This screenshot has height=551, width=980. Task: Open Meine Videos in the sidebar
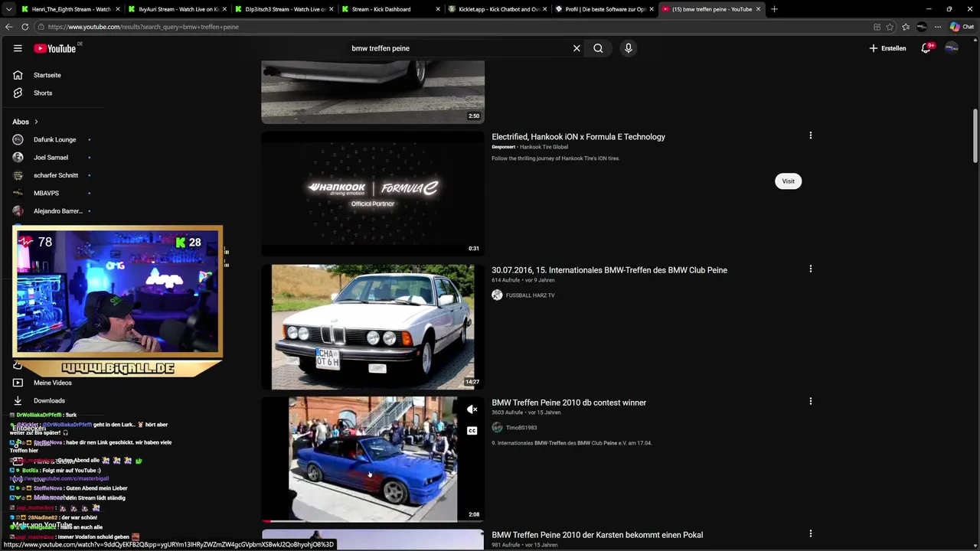click(52, 383)
